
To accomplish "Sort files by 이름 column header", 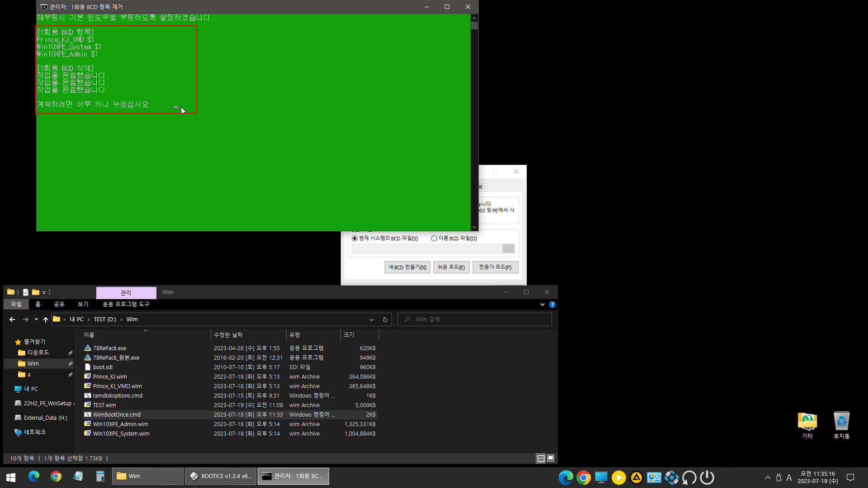I will tap(146, 335).
